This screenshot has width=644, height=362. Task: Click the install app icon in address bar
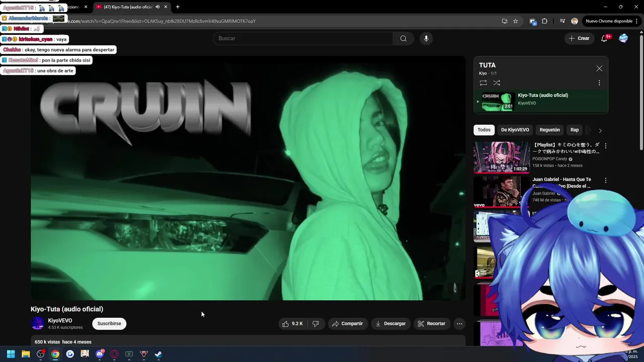click(505, 21)
